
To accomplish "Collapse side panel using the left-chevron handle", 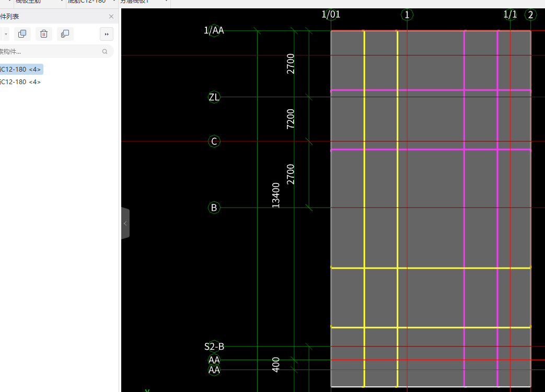I will (125, 224).
